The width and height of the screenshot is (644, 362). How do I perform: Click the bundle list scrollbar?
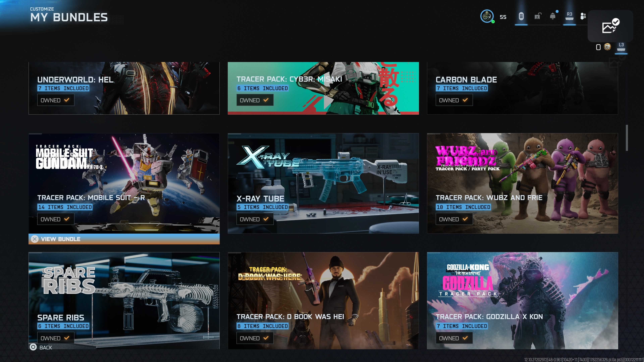coord(627,138)
